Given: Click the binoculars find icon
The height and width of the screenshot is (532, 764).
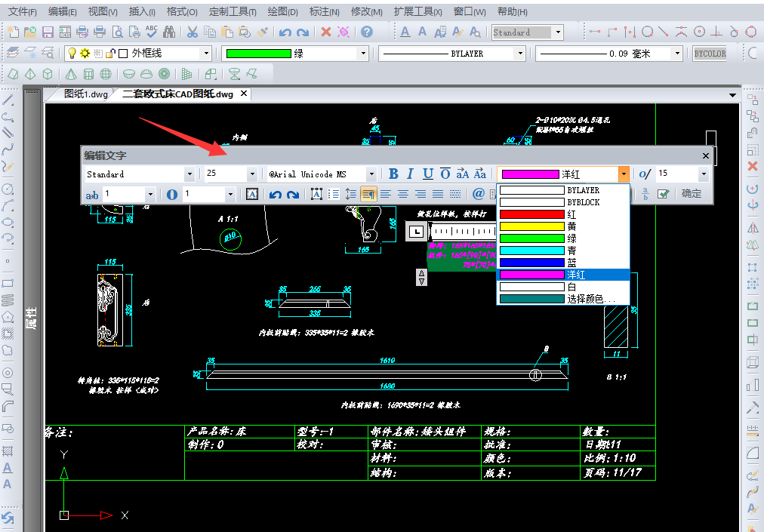Looking at the screenshot, I should 169,32.
